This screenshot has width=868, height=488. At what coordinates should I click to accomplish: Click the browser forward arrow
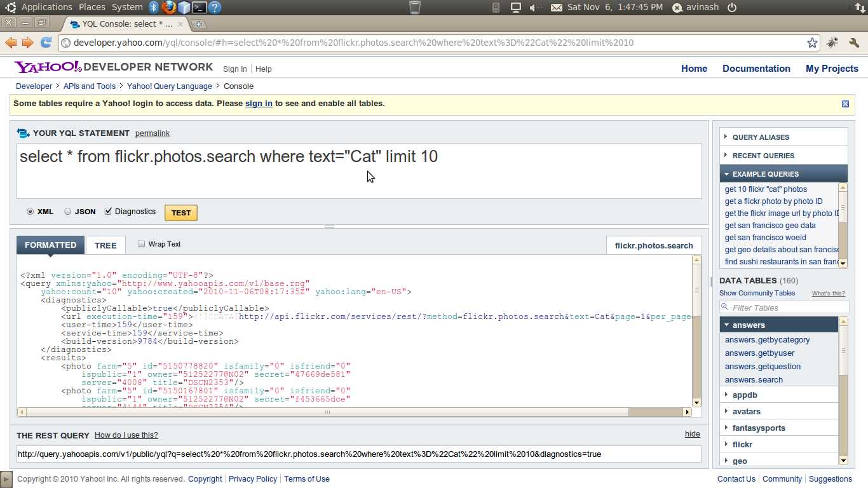[x=27, y=43]
